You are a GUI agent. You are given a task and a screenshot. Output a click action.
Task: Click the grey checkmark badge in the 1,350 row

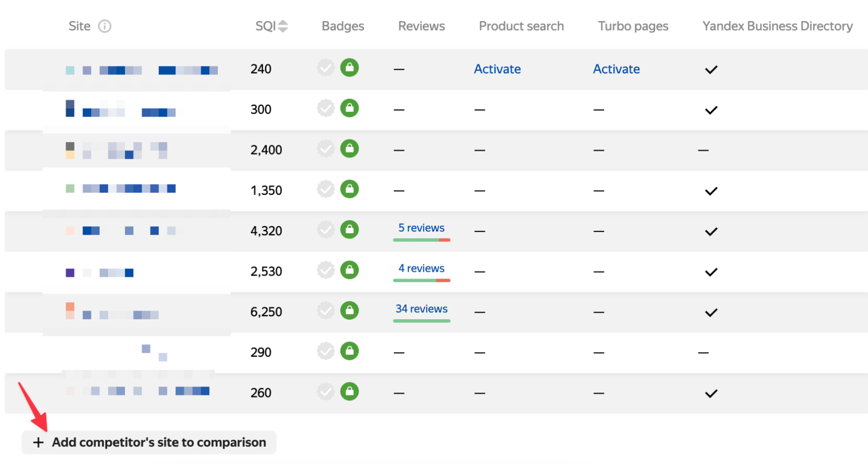click(326, 189)
